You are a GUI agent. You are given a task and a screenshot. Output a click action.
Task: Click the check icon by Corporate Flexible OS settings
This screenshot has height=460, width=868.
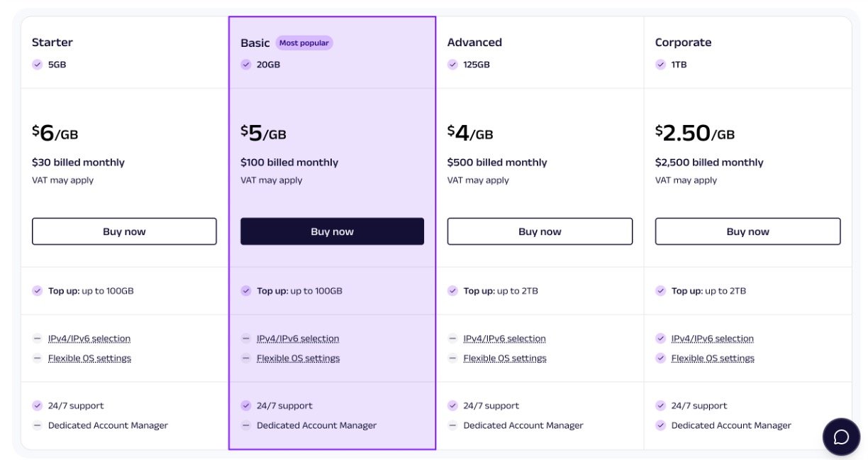coord(660,358)
